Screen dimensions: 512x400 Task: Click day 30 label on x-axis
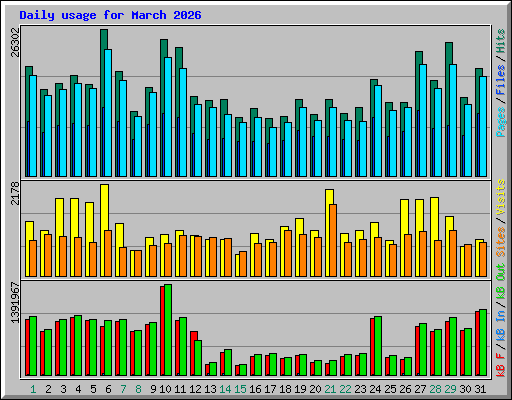point(465,389)
